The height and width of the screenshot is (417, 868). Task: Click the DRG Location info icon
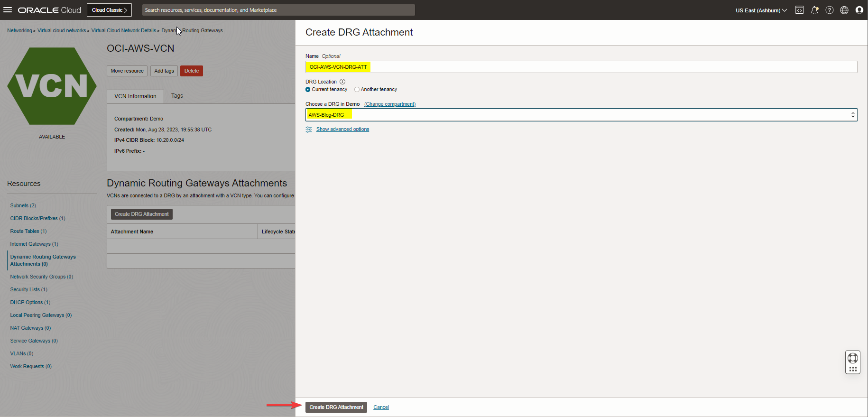coord(342,82)
